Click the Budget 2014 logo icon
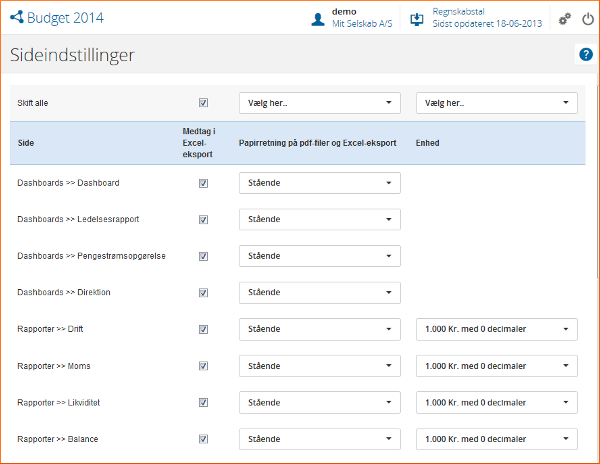The width and height of the screenshot is (600, 464). click(x=16, y=18)
